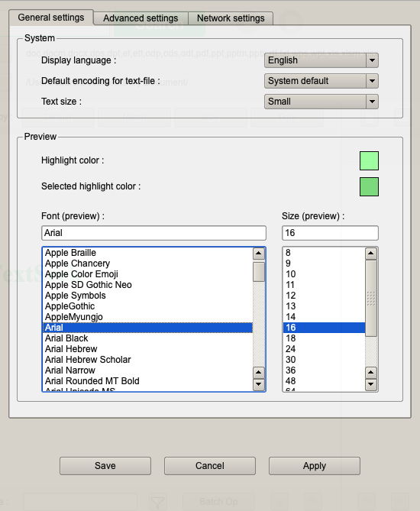The width and height of the screenshot is (420, 511).
Task: Switch to the Network settings tab
Action: (231, 18)
